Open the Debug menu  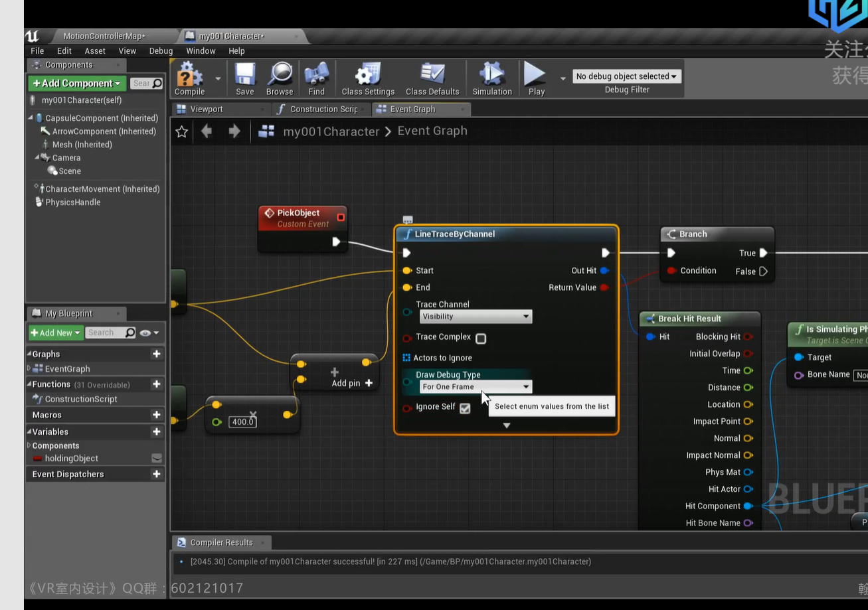tap(161, 51)
